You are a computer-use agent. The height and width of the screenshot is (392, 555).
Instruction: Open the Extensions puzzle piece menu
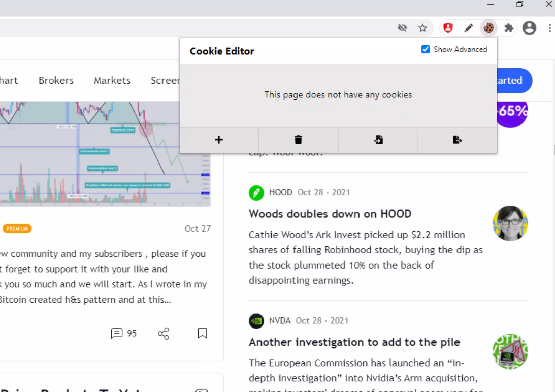pyautogui.click(x=509, y=28)
